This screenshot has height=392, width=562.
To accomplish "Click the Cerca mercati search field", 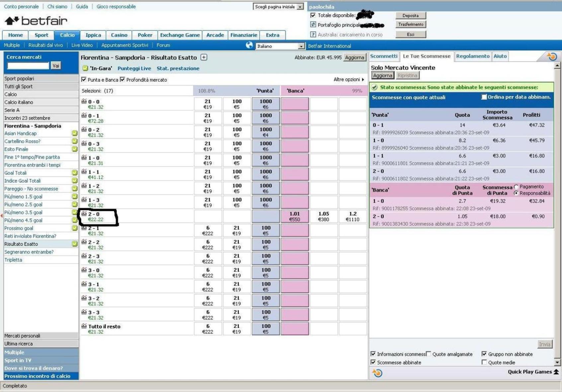I will pos(28,66).
